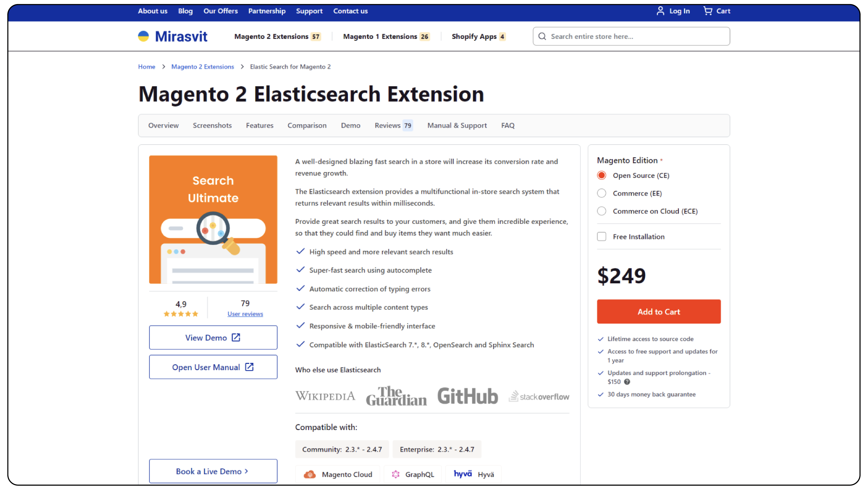Click the Search Ultimate product image

pyautogui.click(x=213, y=219)
